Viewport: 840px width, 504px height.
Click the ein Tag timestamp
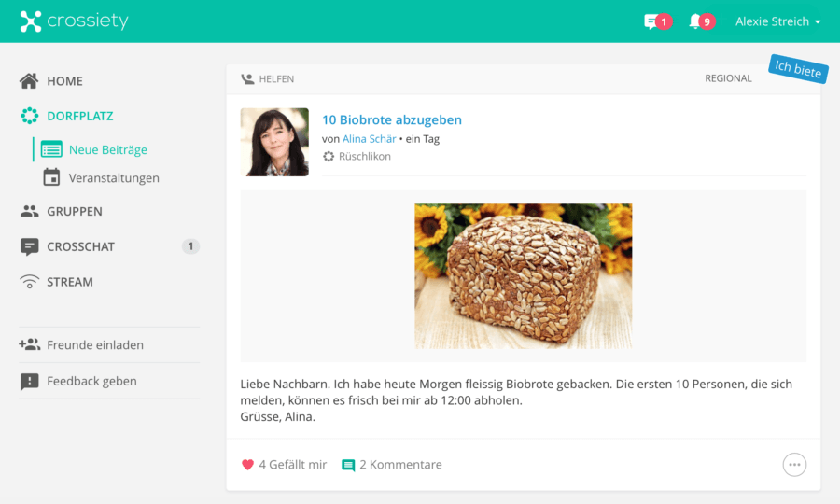[422, 139]
